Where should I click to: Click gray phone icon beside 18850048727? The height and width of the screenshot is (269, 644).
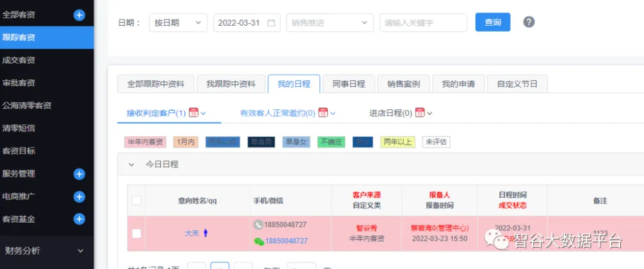coord(258,225)
